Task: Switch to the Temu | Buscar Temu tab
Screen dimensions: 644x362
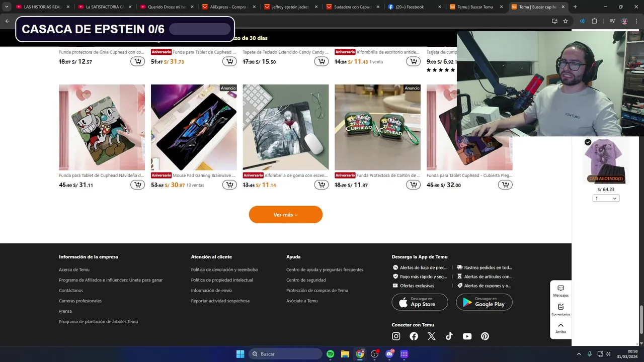Action: pos(476,7)
